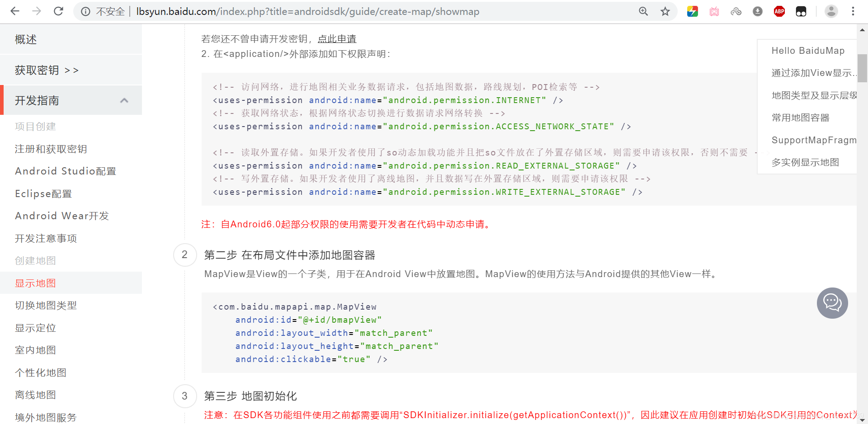This screenshot has height=424, width=868.
Task: Open the online chat support bubble
Action: 832,303
